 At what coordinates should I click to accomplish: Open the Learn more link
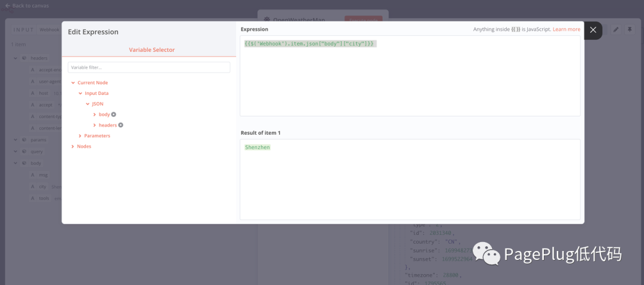click(566, 30)
